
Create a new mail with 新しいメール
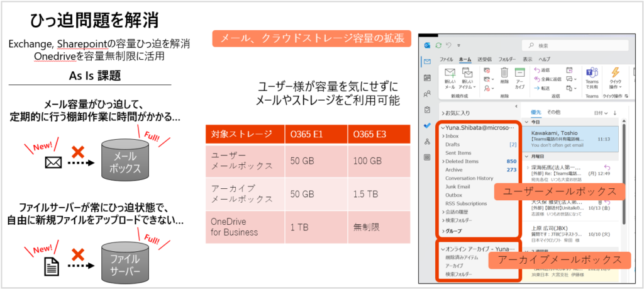(450, 78)
